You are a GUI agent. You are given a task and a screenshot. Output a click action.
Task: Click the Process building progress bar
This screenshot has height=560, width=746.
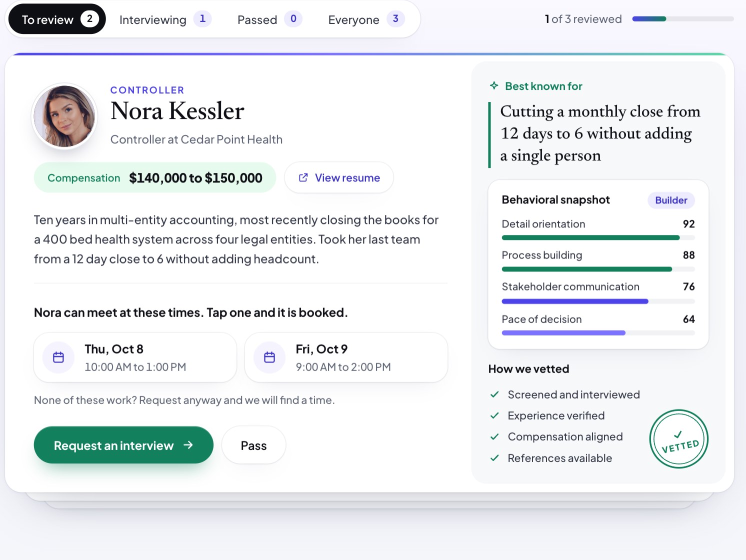[x=598, y=269]
